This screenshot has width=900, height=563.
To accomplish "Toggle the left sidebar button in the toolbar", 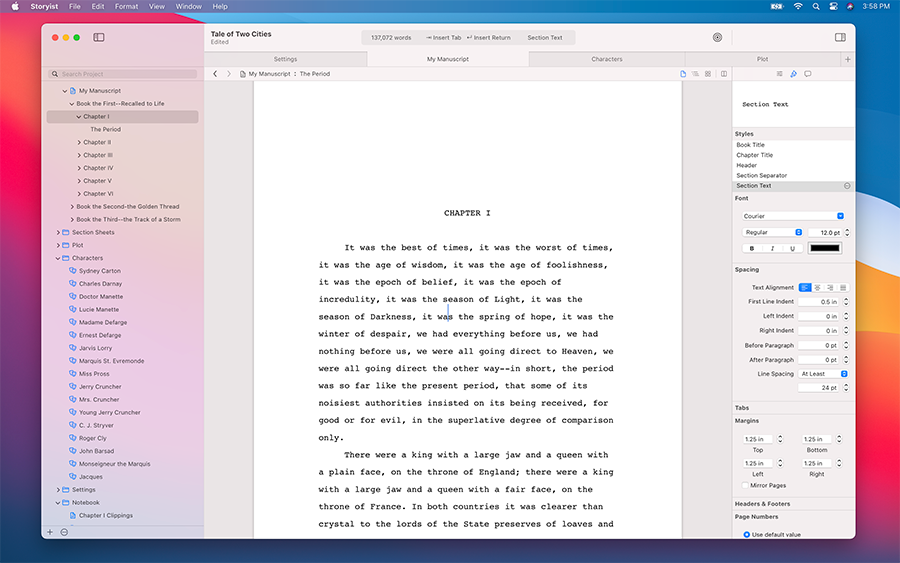I will click(99, 37).
